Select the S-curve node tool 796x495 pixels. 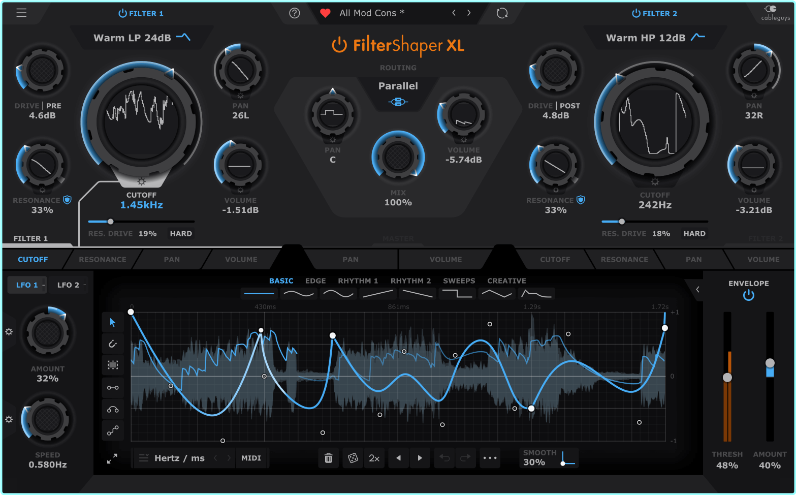[x=113, y=431]
